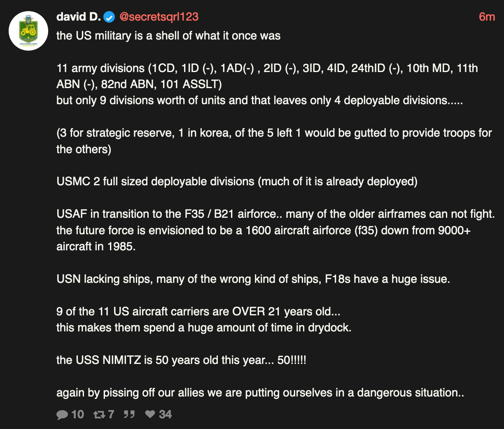Reply using the speech bubble icon
This screenshot has height=429, width=504.
62,415
